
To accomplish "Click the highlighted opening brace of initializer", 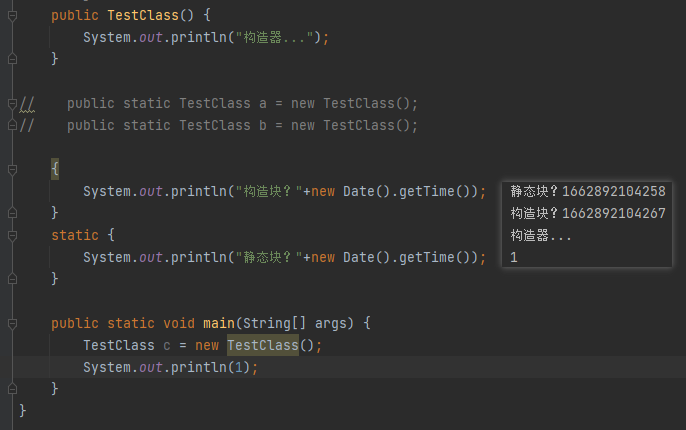I will click(x=55, y=169).
